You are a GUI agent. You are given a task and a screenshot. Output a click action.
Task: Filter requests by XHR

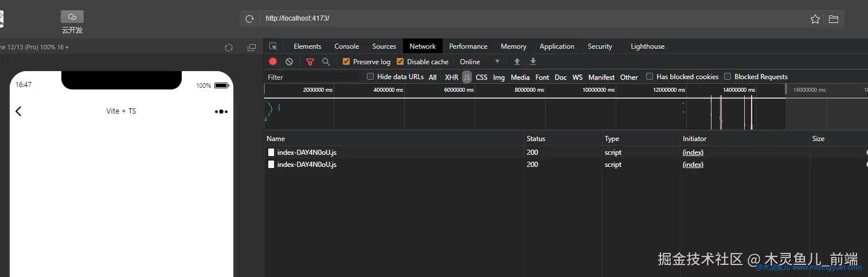(x=452, y=77)
